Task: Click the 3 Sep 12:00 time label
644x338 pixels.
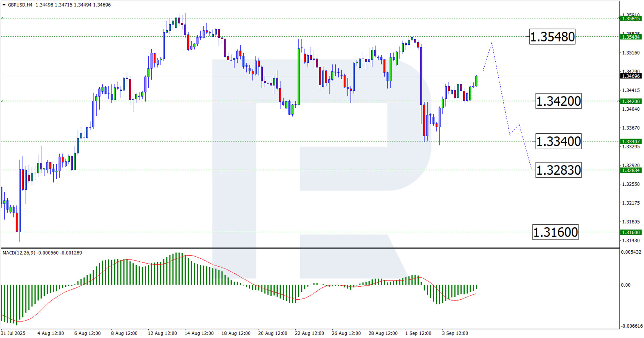Action: click(455, 333)
